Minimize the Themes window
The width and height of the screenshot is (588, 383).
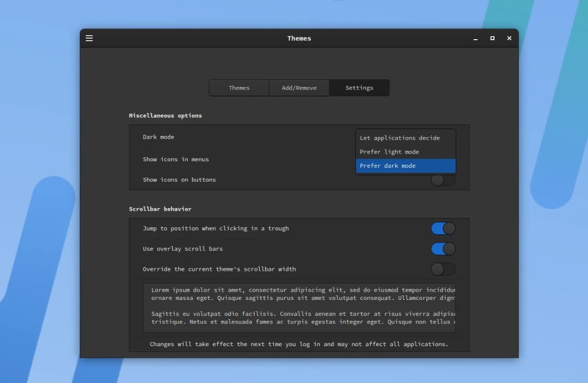tap(475, 39)
